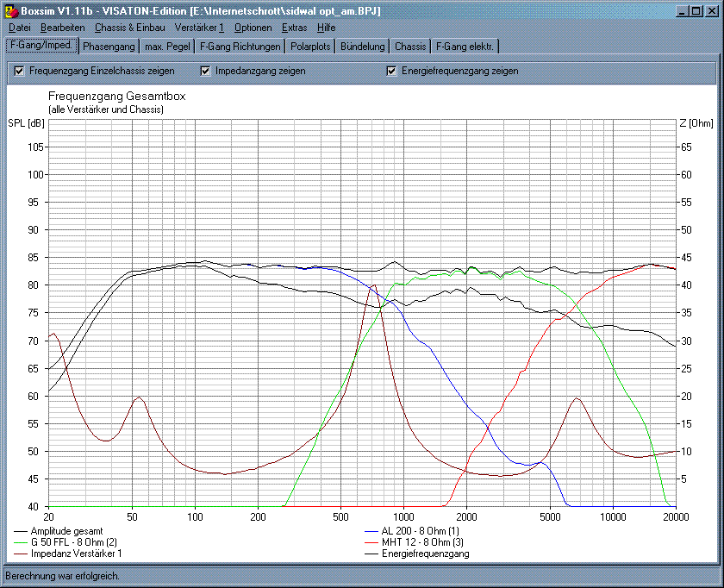Viewport: 724px width, 588px height.
Task: Open the Optionen menu
Action: 253,28
